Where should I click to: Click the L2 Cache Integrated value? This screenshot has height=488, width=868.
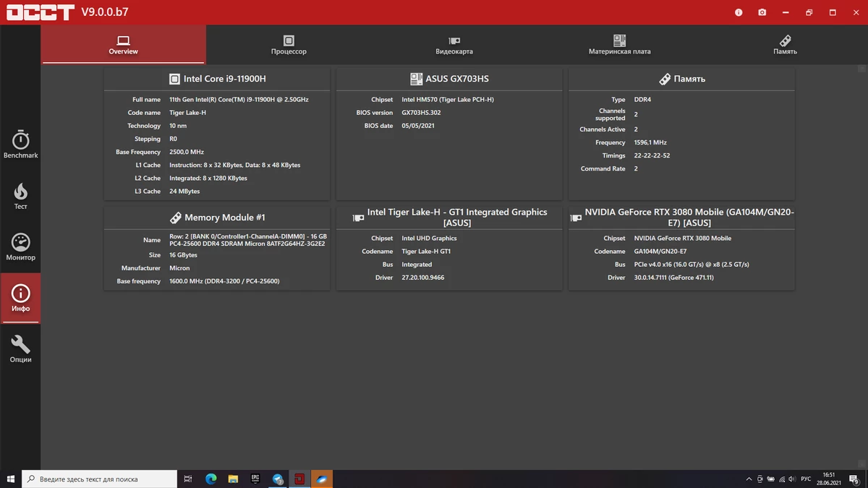(208, 178)
